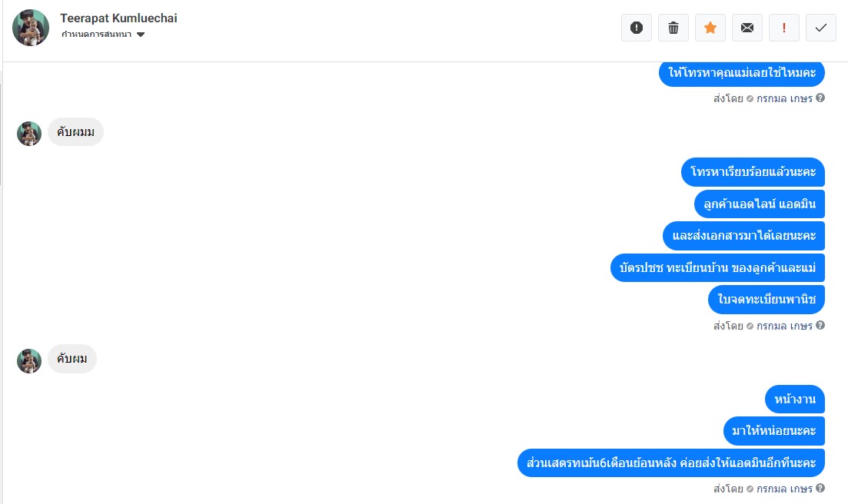Click the กำหนดการสนทนา downward arrow

pyautogui.click(x=141, y=35)
